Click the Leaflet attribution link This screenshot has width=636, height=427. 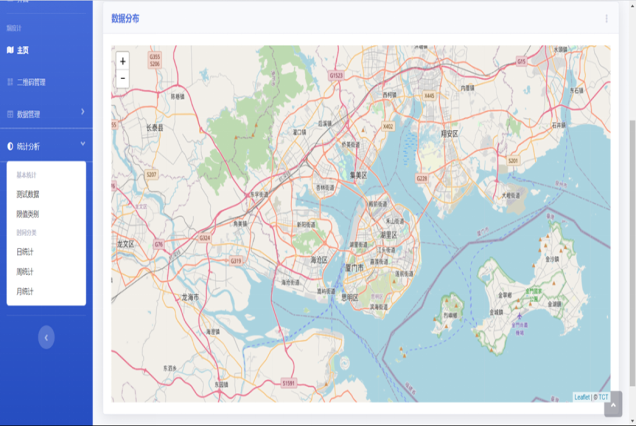coord(582,397)
